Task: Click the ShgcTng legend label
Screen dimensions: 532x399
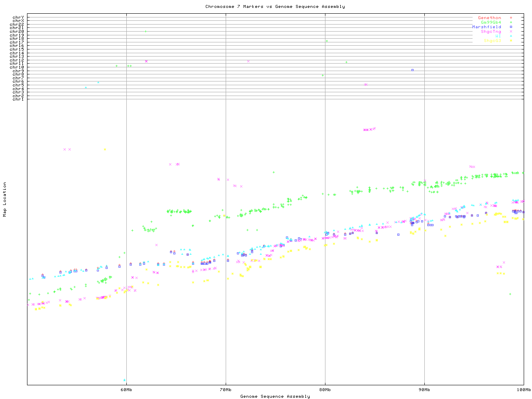Action: click(491, 32)
